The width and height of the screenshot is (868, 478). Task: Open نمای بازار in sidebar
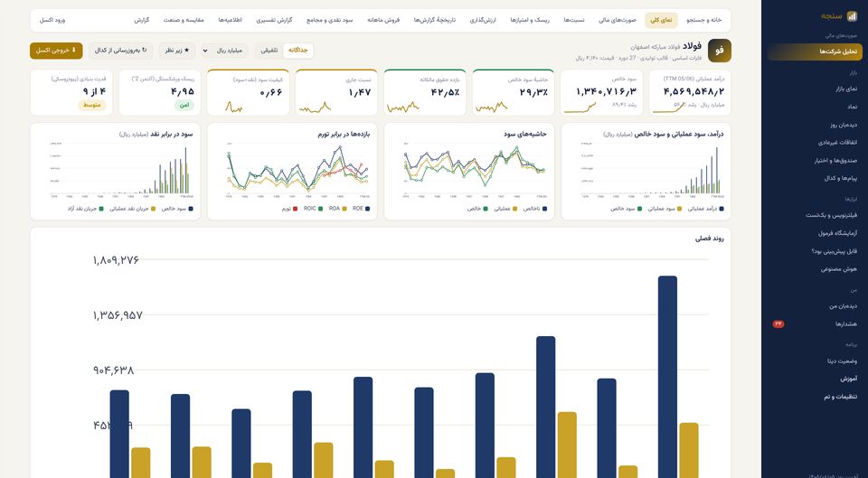815,89
